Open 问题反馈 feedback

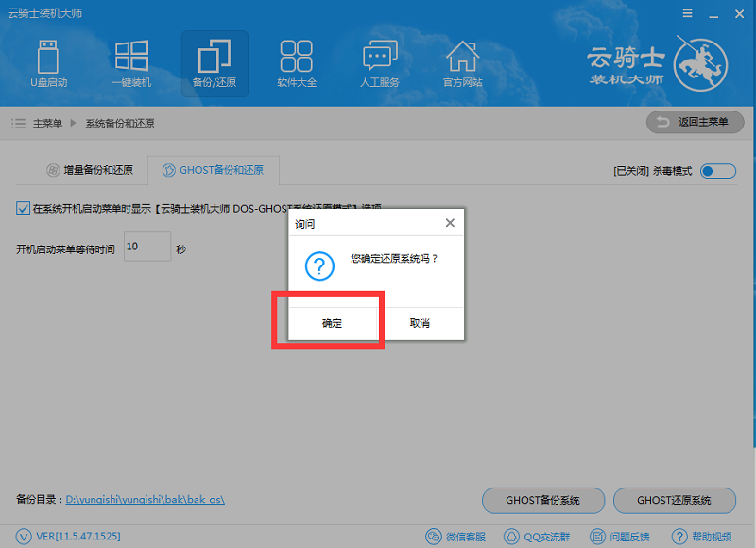click(x=620, y=537)
